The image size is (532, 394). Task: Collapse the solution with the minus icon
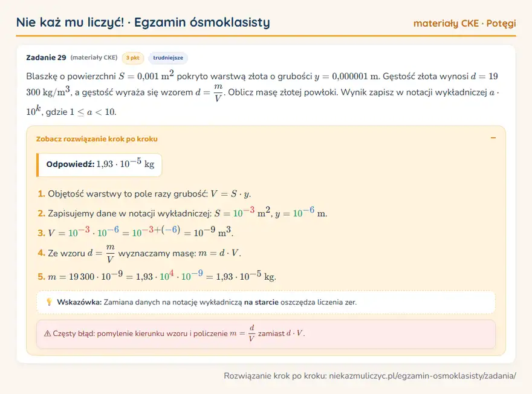tap(493, 138)
